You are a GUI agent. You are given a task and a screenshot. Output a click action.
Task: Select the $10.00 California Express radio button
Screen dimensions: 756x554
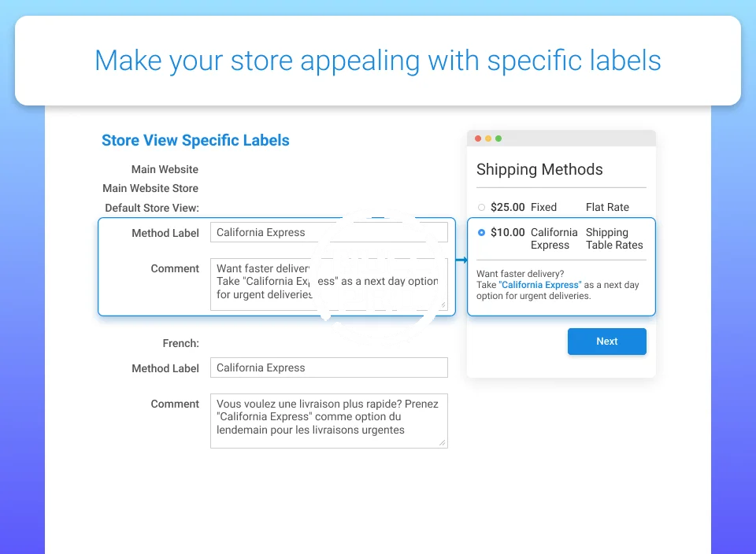point(482,233)
